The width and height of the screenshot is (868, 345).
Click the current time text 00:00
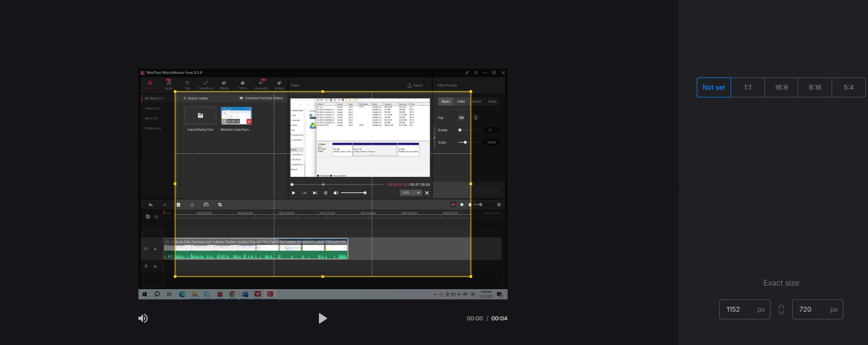[475, 318]
